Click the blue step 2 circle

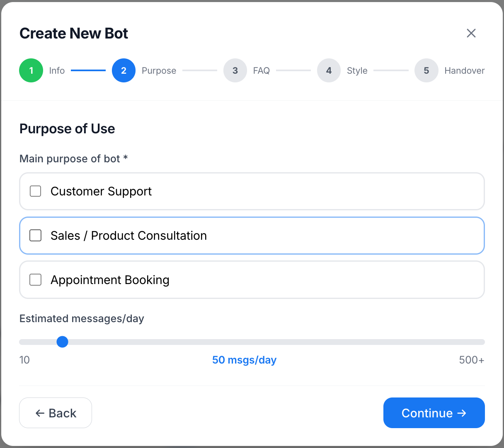tap(124, 70)
